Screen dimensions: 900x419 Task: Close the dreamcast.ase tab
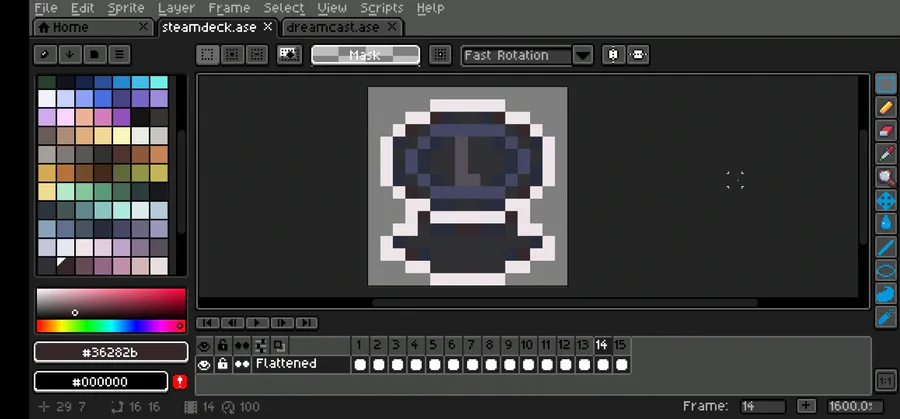(x=392, y=26)
